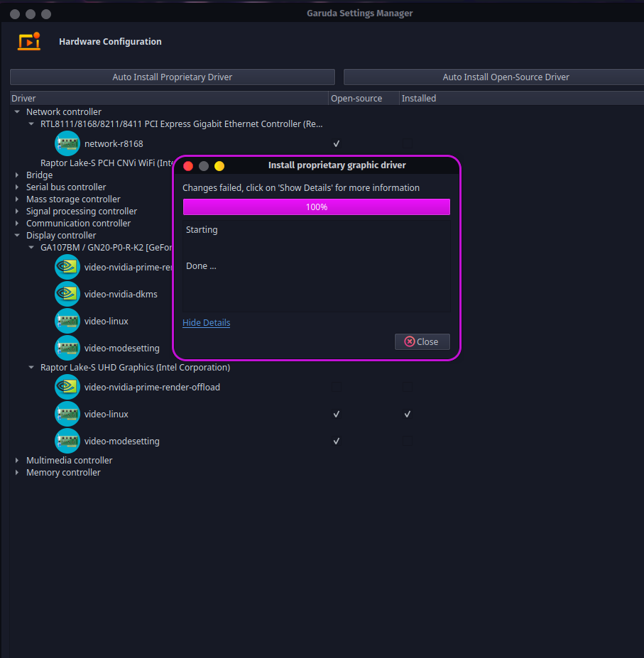Select the network-r8168 driver card icon
This screenshot has width=644, height=658.
coord(67,143)
